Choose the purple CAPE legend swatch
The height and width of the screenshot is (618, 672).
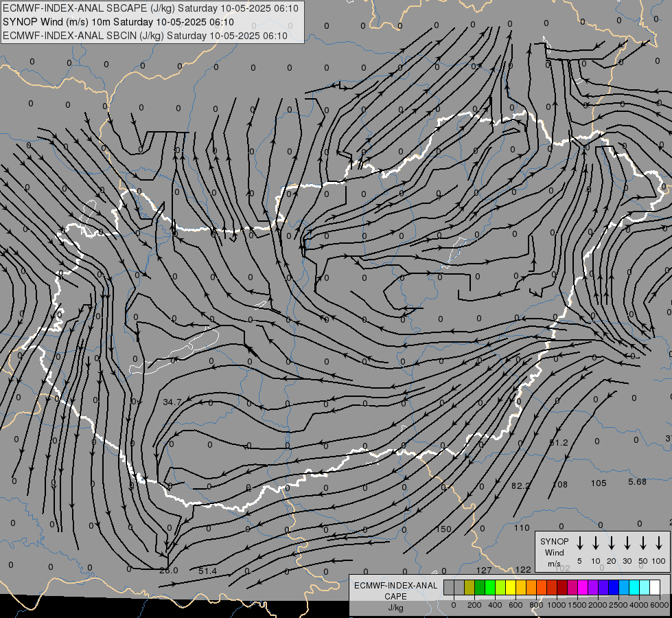(x=592, y=587)
